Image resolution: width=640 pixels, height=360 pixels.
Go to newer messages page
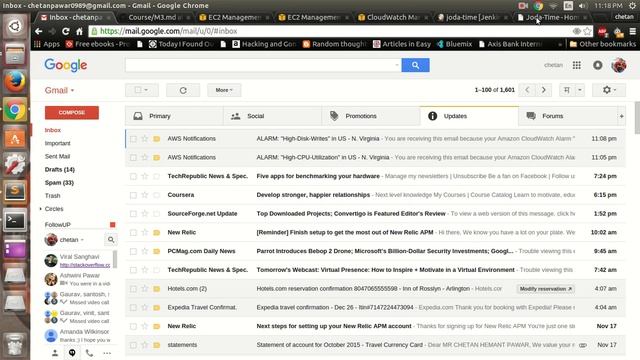tap(527, 90)
